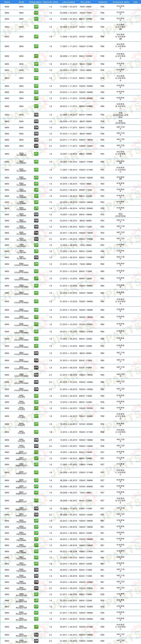Select the '04.2011 -> 10.2016' Countryman years cell

(69, 332)
